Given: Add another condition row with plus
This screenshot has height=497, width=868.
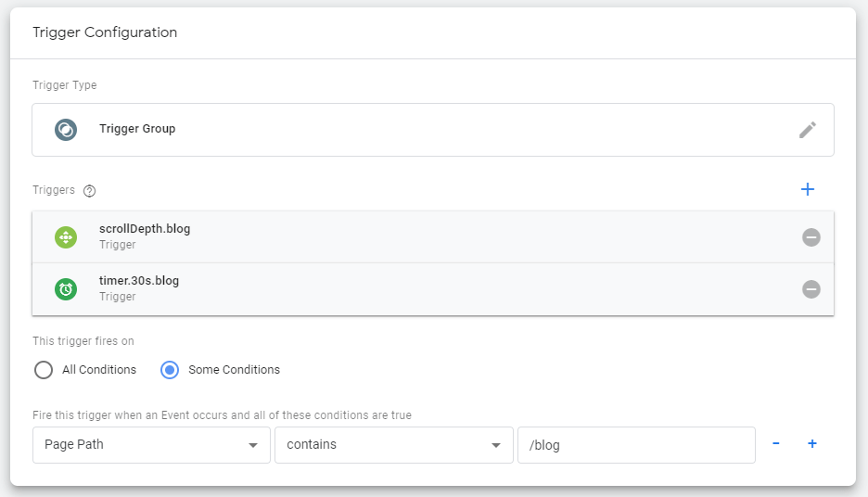Looking at the screenshot, I should point(812,444).
